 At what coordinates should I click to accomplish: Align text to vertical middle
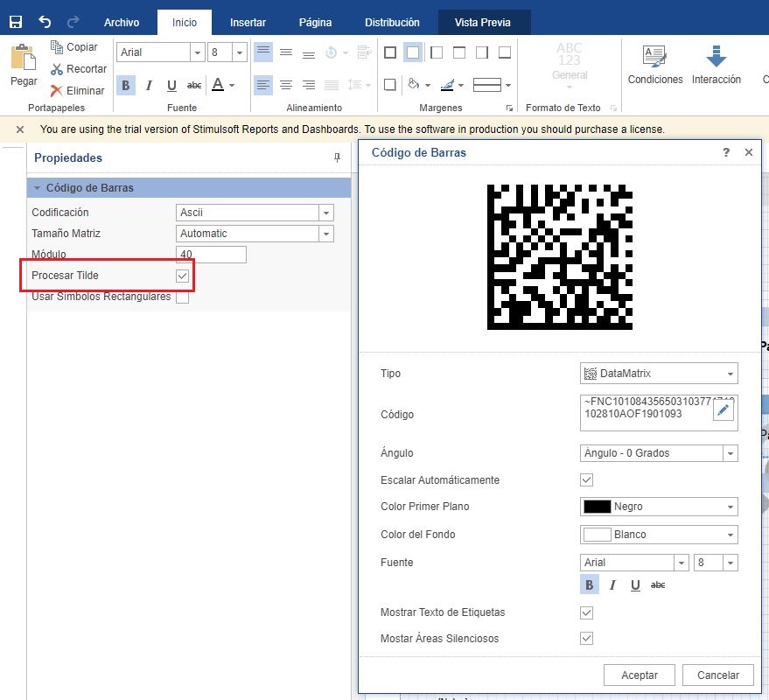286,52
